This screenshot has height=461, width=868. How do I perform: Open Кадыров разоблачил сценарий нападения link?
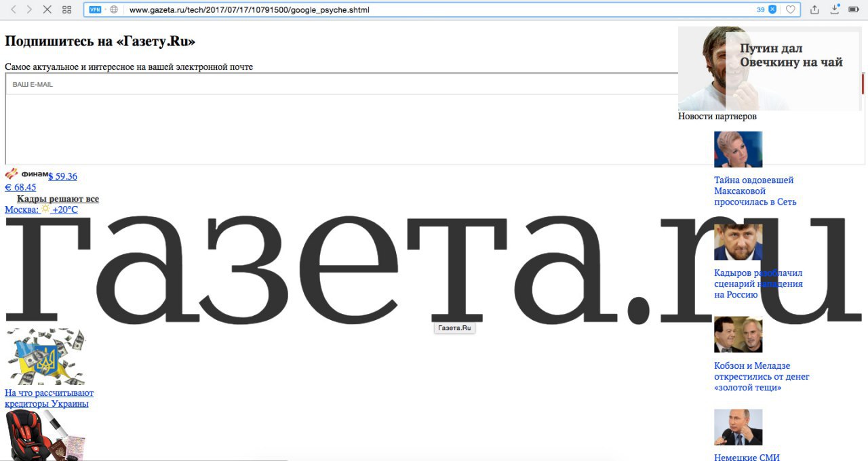pyautogui.click(x=758, y=283)
